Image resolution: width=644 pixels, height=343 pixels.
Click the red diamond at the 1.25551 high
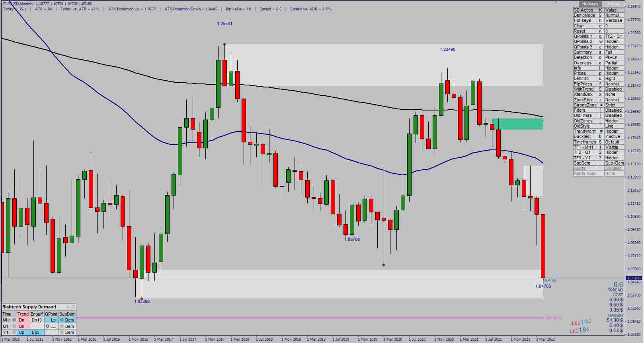[224, 44]
